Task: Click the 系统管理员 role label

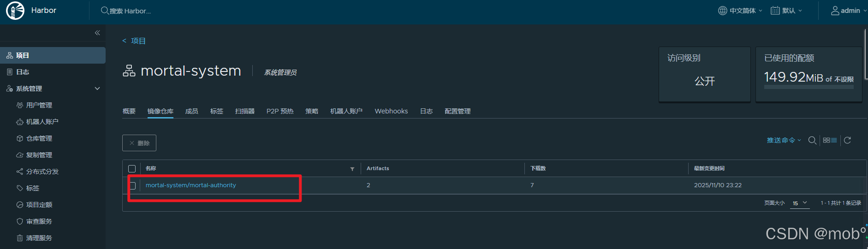Action: pos(280,72)
